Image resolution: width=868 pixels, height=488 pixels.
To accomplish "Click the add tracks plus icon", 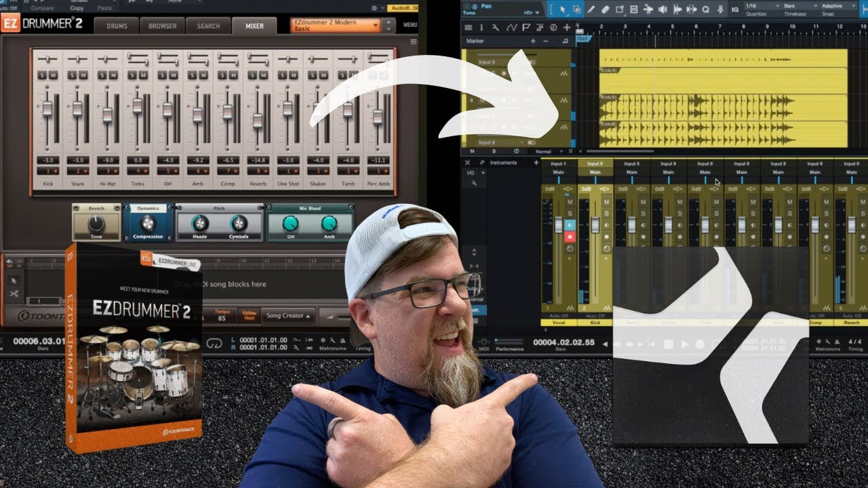I will [x=567, y=28].
